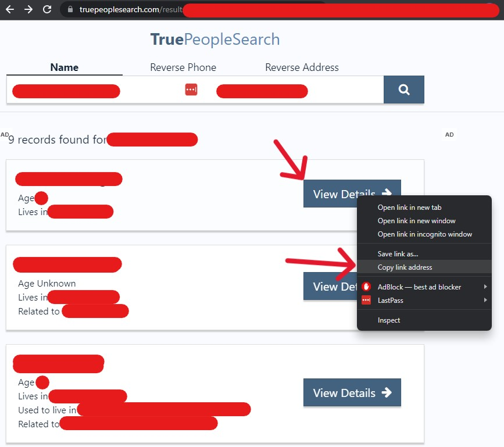The height and width of the screenshot is (447, 504).
Task: Click the padlock icon in the address bar
Action: click(x=70, y=9)
